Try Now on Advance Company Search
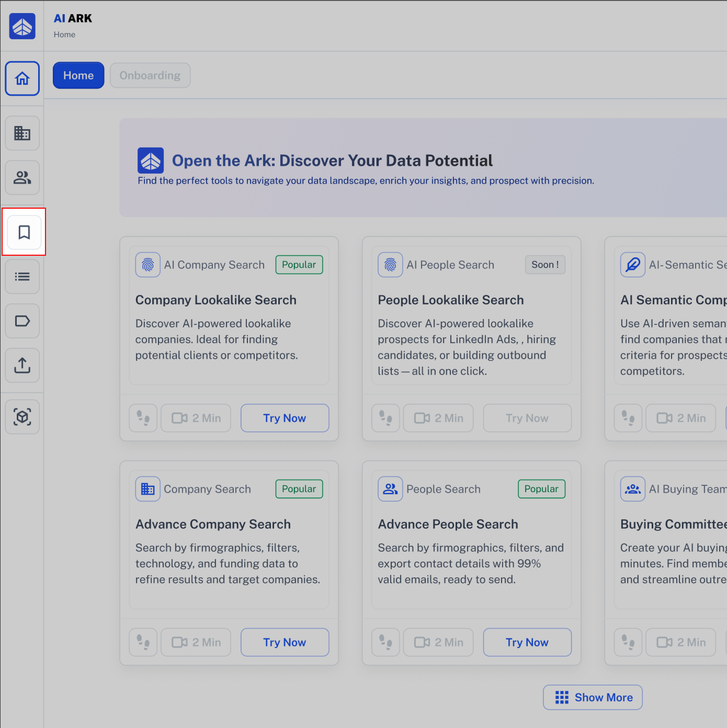This screenshot has height=728, width=727. (285, 642)
